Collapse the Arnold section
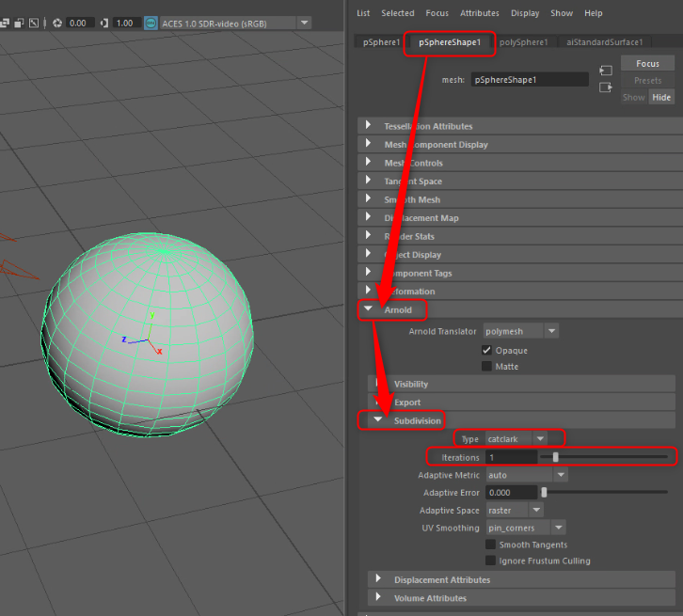Screen dimensions: 683x616 coord(520,309)
